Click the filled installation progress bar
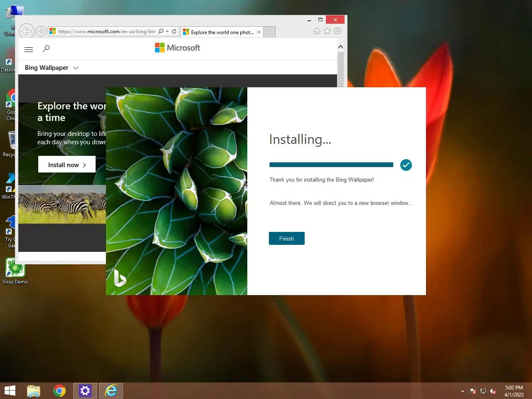Screen dimensions: 532x399 [x=331, y=165]
